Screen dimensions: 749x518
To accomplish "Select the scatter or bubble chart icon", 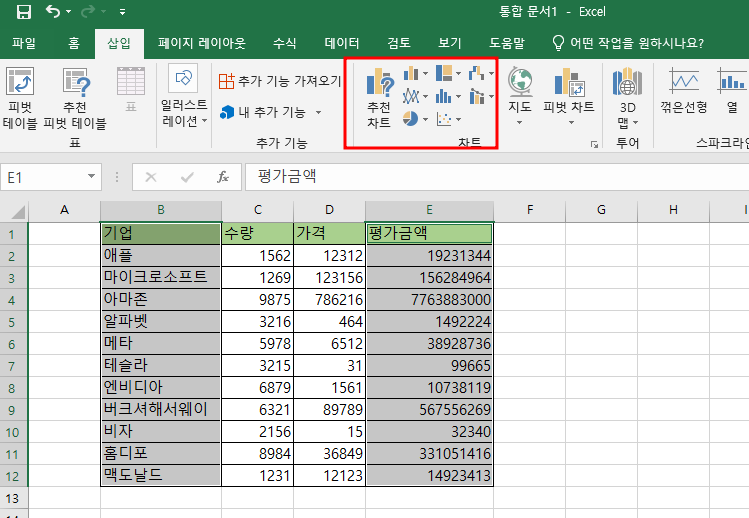I will click(444, 119).
